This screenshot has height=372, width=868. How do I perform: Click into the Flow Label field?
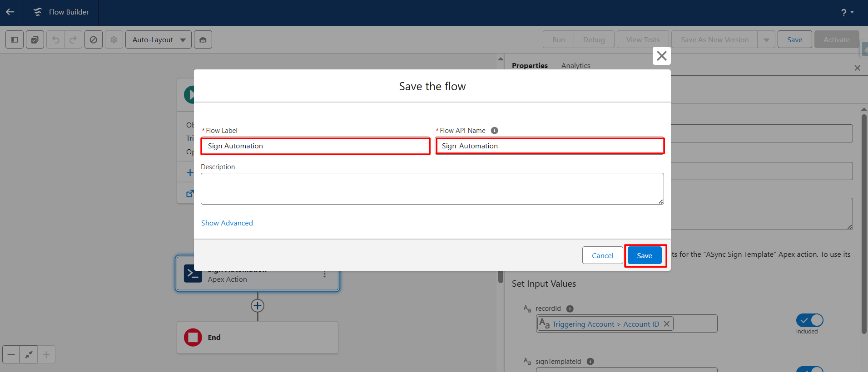315,146
